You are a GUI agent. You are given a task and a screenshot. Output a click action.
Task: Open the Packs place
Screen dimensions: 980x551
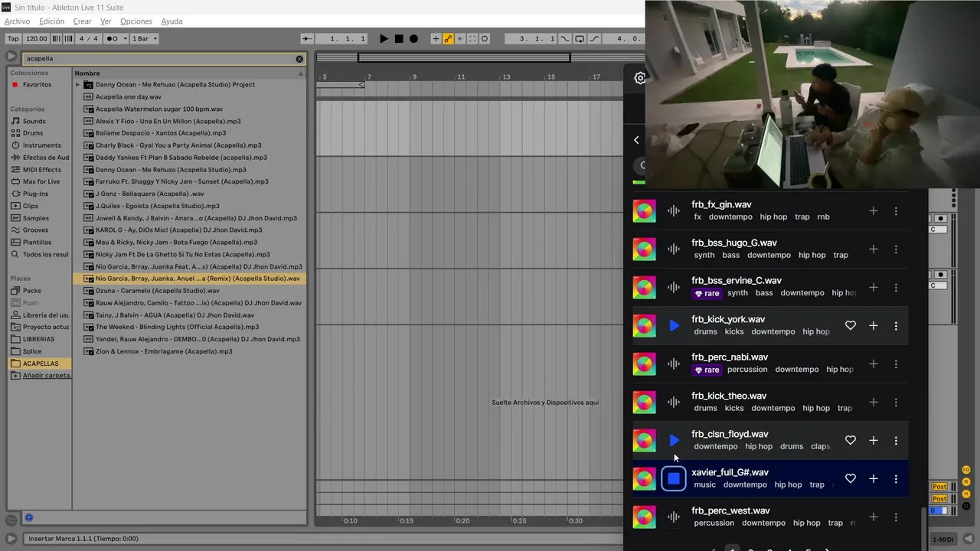(x=32, y=291)
